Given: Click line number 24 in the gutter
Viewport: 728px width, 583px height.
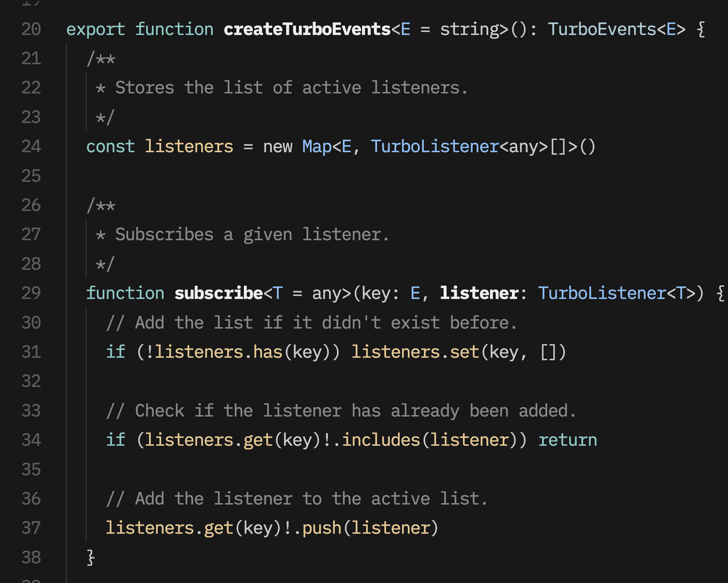Looking at the screenshot, I should (31, 146).
